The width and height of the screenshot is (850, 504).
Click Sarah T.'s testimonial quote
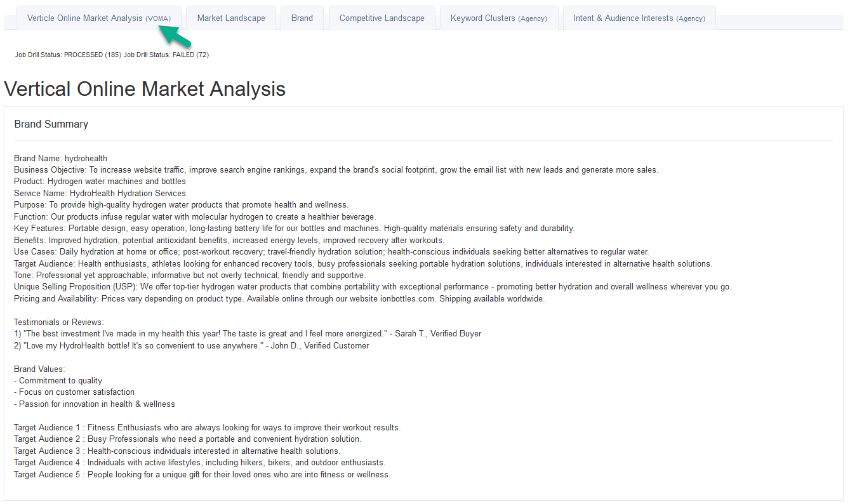(248, 334)
